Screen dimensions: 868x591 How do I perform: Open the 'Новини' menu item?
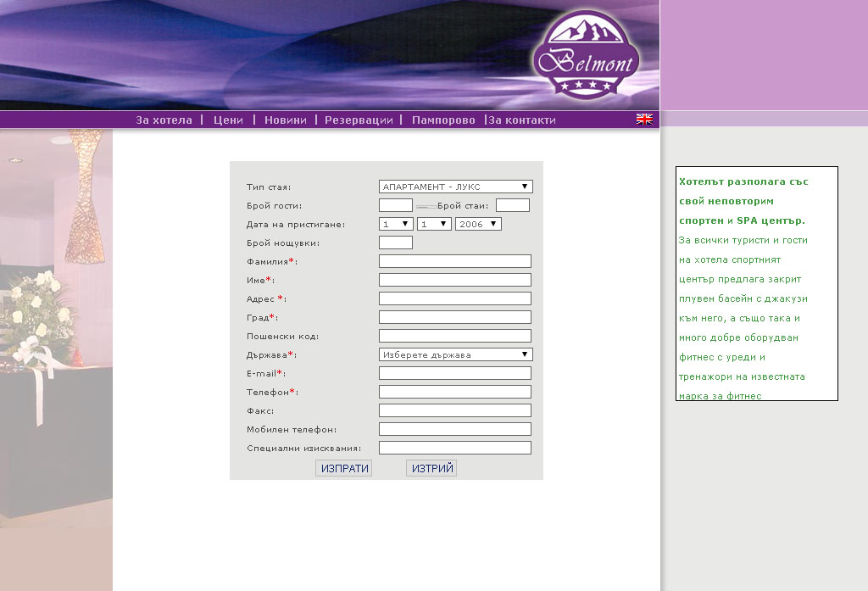(286, 120)
